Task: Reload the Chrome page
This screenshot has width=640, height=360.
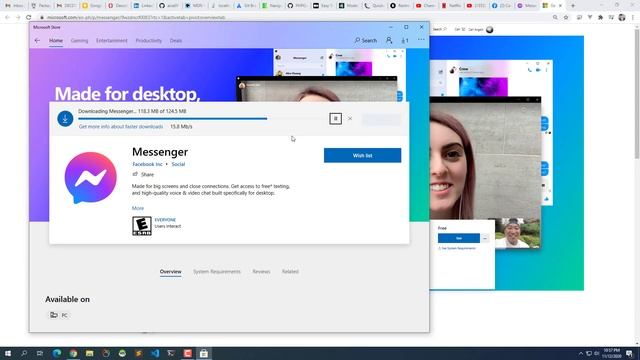Action: (28, 17)
